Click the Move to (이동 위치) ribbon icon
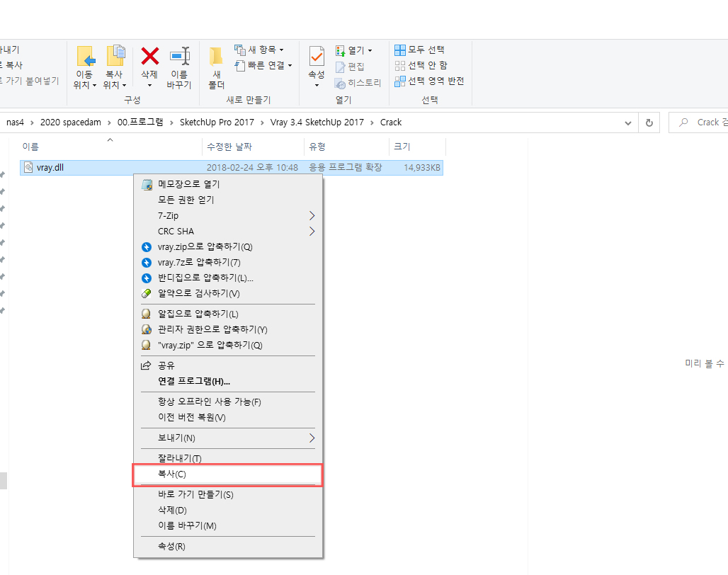 click(85, 57)
